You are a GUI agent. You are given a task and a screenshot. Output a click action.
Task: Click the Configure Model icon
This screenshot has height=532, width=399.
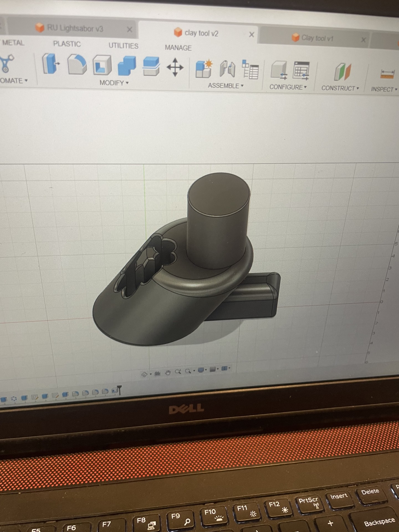pos(279,70)
